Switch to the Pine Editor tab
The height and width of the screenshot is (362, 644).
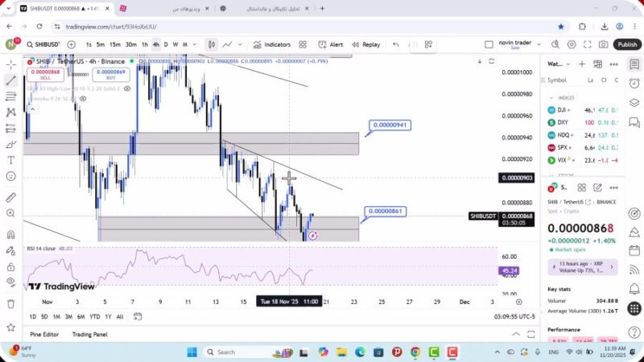pos(45,334)
